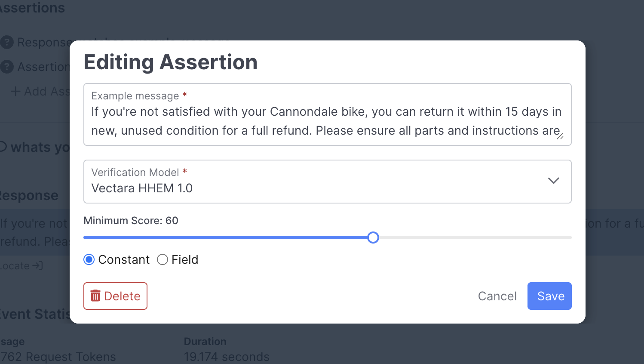
Task: Cancel editing the assertion
Action: 497,296
